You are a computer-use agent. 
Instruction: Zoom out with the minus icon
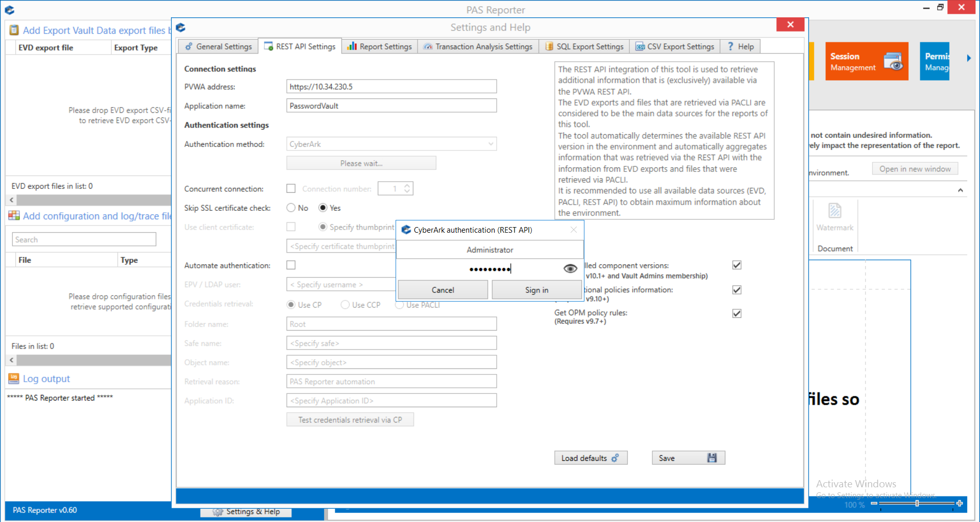tap(874, 503)
